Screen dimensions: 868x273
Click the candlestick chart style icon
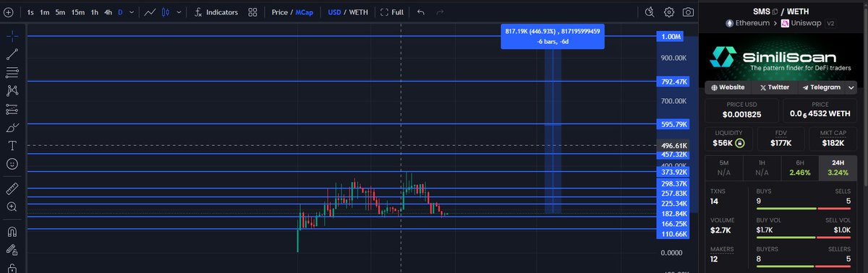click(166, 12)
